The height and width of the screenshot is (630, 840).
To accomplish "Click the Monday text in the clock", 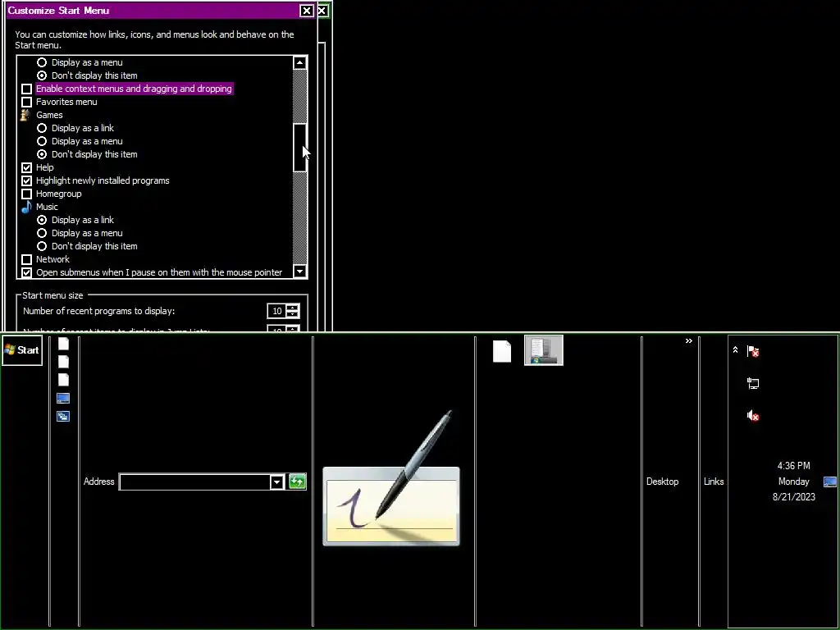I will [793, 481].
